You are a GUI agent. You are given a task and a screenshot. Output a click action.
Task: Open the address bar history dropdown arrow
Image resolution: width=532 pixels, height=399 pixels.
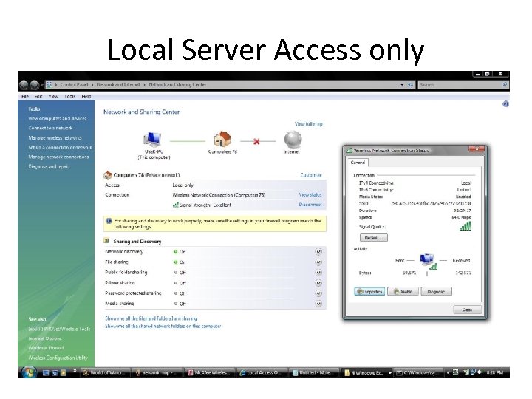pos(402,85)
